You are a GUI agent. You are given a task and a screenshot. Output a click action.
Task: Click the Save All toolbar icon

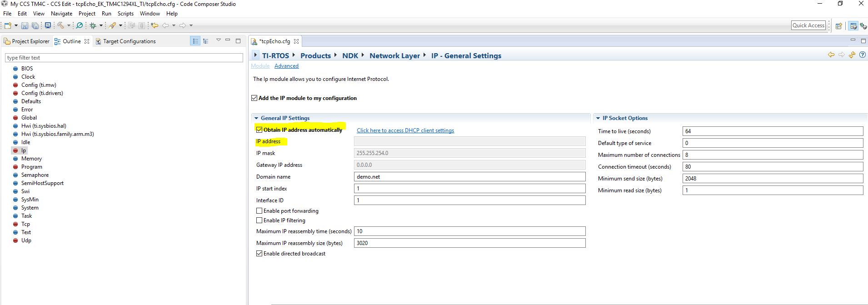point(35,25)
